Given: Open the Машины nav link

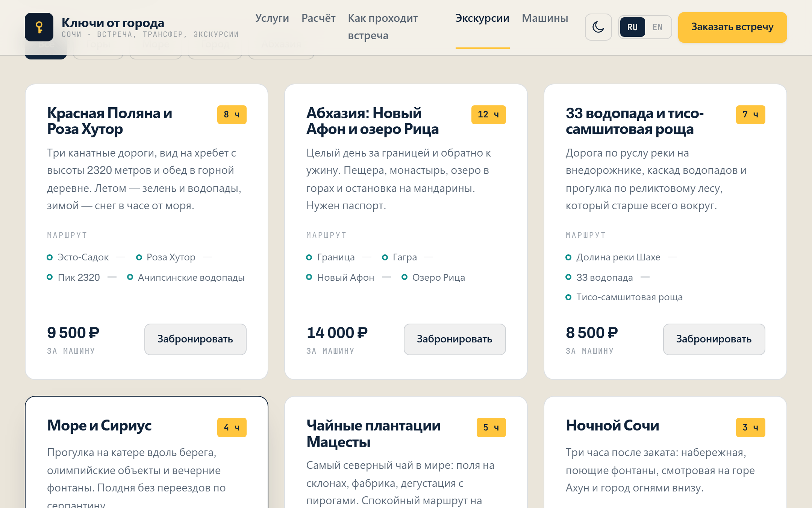Looking at the screenshot, I should (x=545, y=18).
